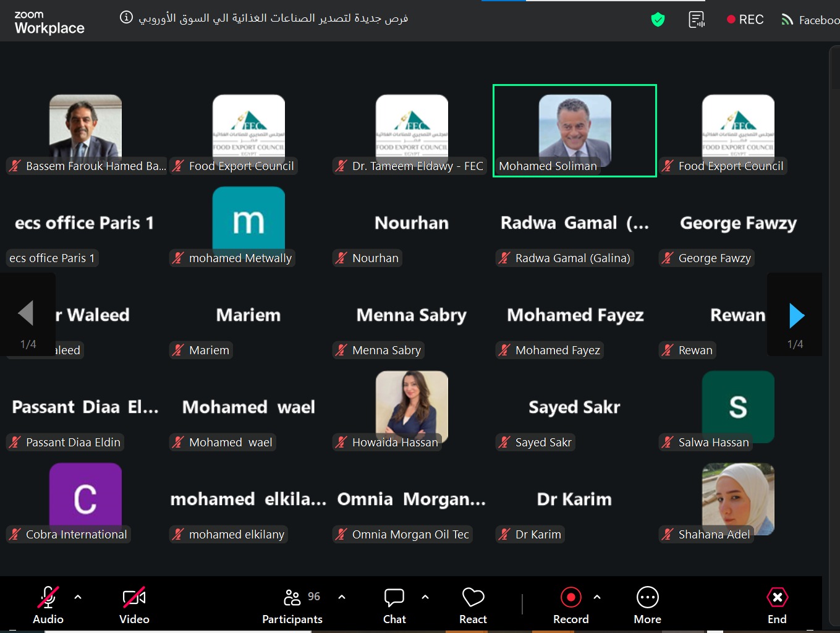Toggle the Record button
Screen dimensions: 840x633
(571, 605)
